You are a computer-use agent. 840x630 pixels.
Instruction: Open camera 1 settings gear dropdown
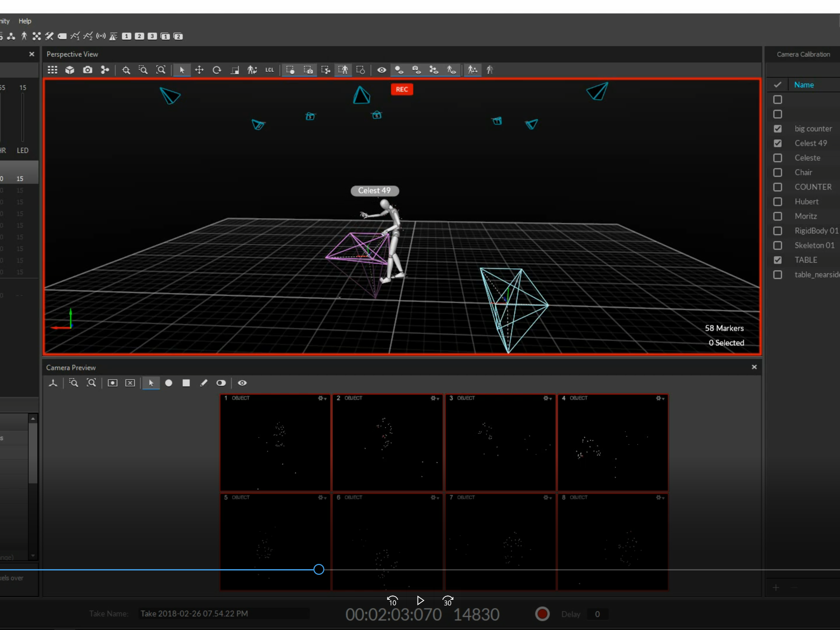click(322, 398)
